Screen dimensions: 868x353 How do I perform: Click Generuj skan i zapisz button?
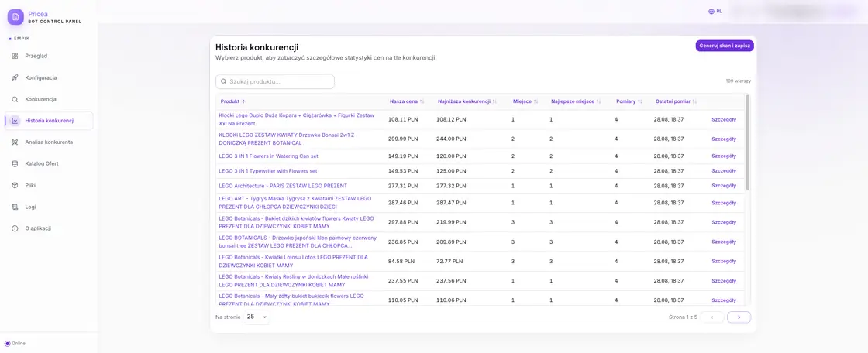pyautogui.click(x=725, y=46)
